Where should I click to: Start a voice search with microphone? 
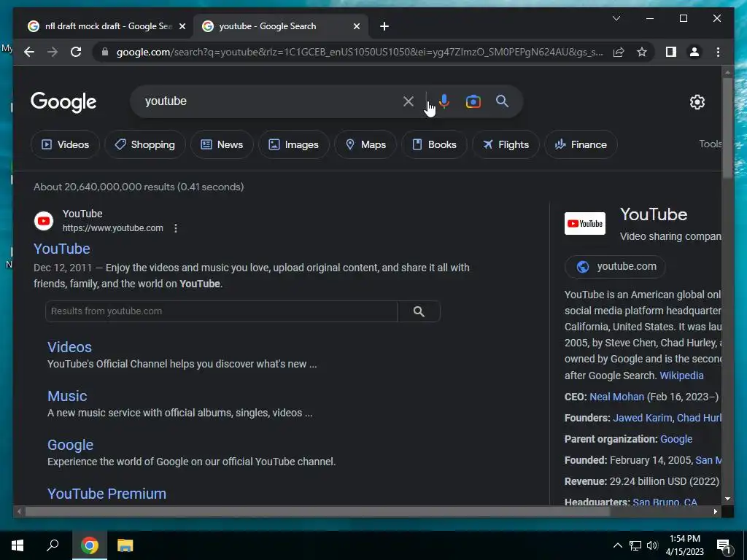pyautogui.click(x=444, y=101)
